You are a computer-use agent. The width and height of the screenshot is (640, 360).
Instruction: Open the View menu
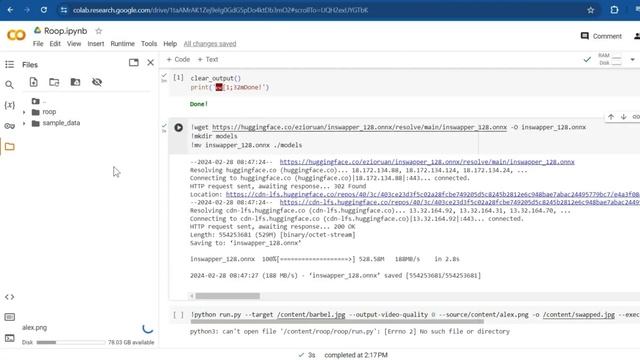click(x=74, y=44)
